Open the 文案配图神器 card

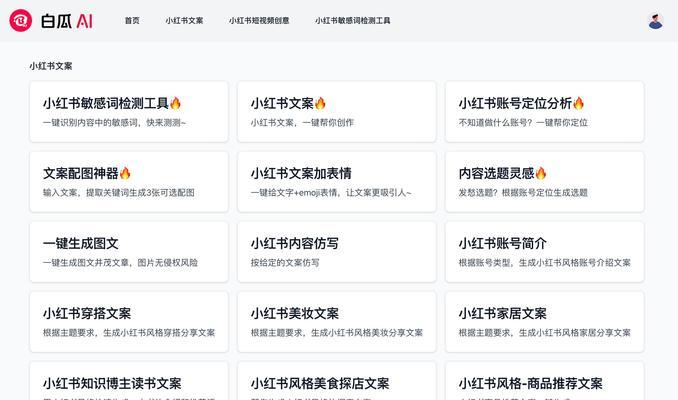(x=129, y=182)
